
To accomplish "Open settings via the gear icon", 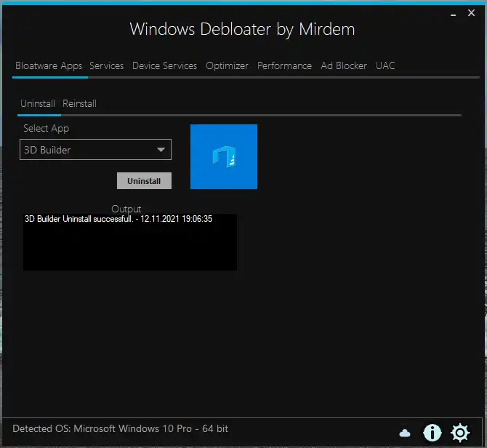I will point(460,433).
